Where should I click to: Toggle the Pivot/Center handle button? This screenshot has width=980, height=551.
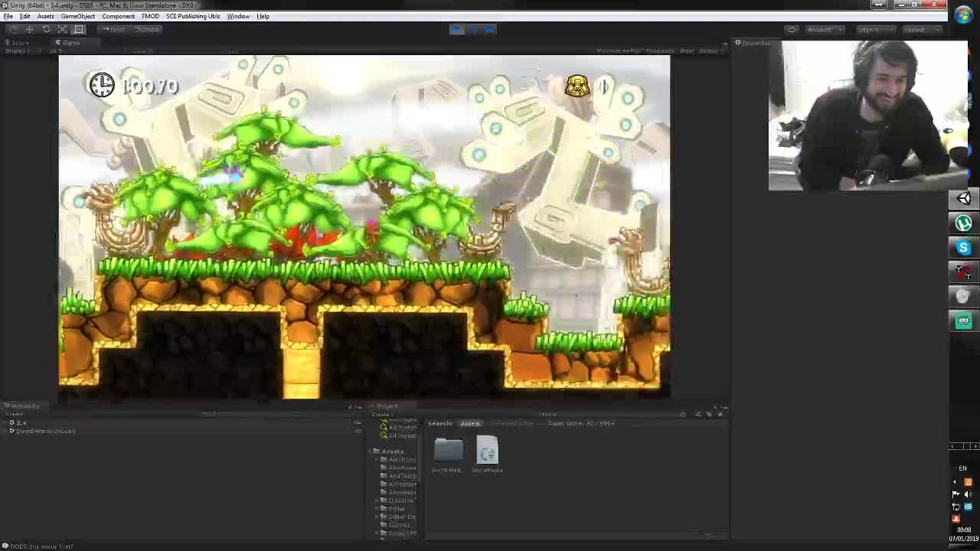pos(115,29)
